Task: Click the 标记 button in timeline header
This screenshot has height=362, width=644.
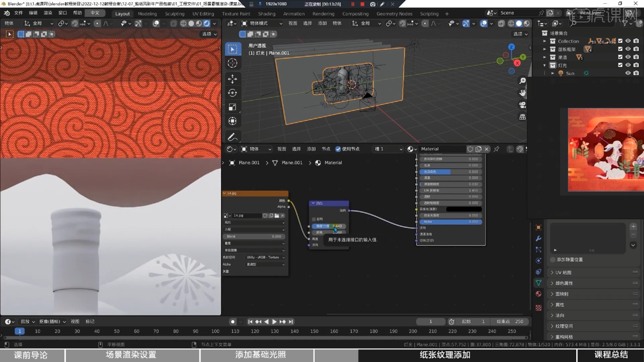Action: (x=90, y=321)
